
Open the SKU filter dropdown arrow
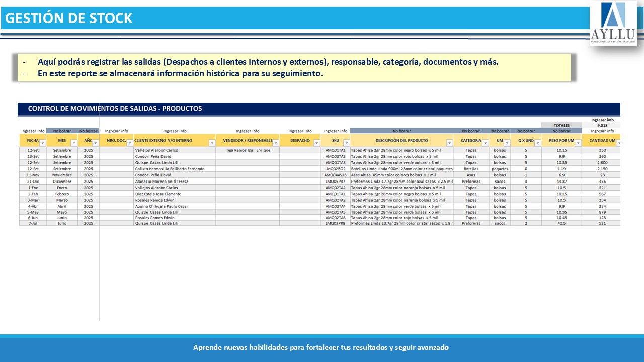(346, 143)
